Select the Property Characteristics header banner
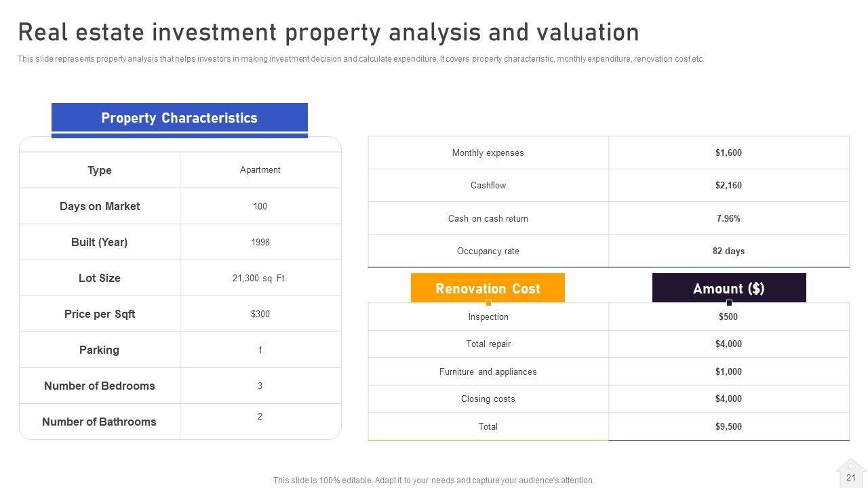The height and width of the screenshot is (488, 868). pyautogui.click(x=180, y=118)
